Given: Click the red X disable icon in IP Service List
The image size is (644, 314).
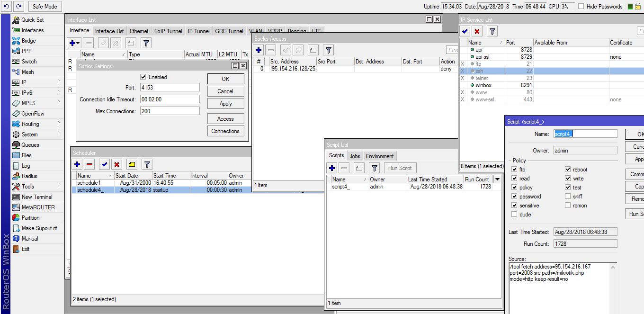Looking at the screenshot, I should [x=477, y=31].
